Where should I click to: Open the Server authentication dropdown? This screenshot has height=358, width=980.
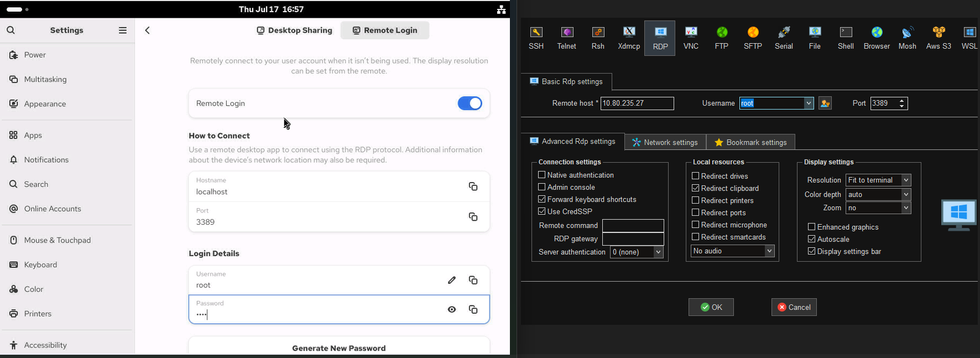pyautogui.click(x=658, y=252)
